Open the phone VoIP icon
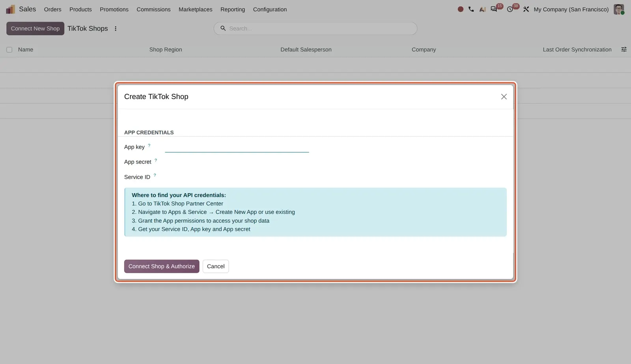The width and height of the screenshot is (631, 364). point(471,9)
